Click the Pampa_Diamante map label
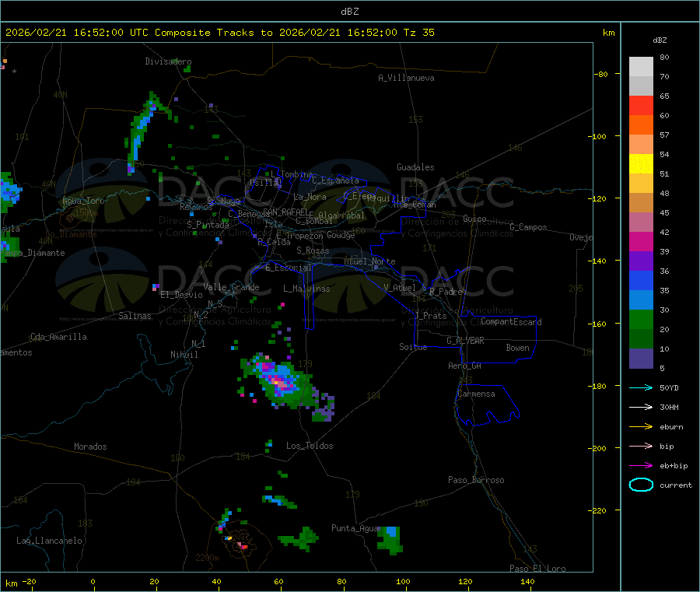 point(33,253)
